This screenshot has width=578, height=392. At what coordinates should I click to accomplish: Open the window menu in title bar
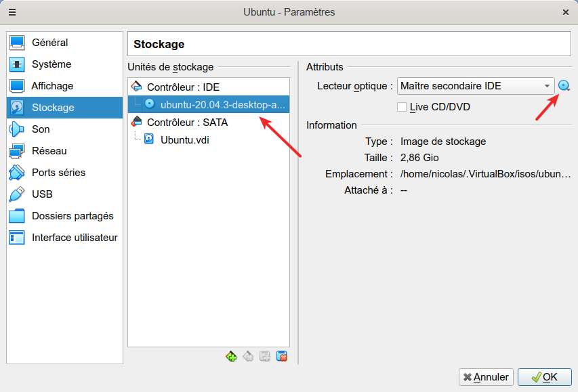pyautogui.click(x=12, y=12)
